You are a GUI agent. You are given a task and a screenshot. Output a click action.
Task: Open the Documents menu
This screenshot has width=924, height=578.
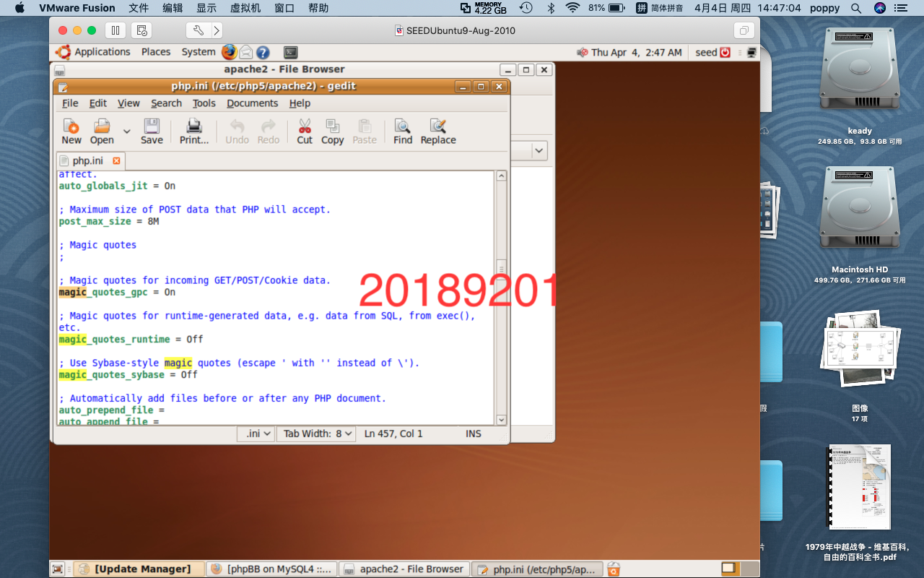252,103
